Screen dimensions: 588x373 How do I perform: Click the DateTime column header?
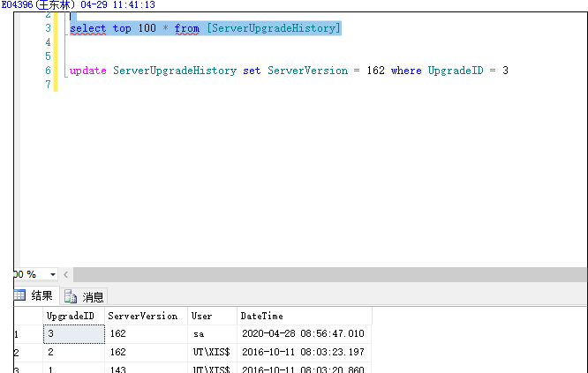point(260,316)
